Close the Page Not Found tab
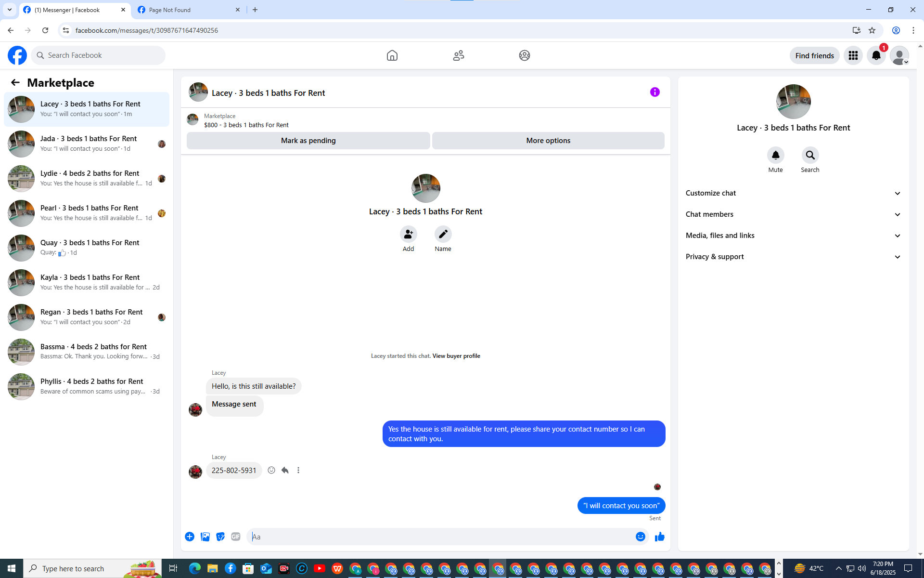The height and width of the screenshot is (578, 924). [238, 10]
